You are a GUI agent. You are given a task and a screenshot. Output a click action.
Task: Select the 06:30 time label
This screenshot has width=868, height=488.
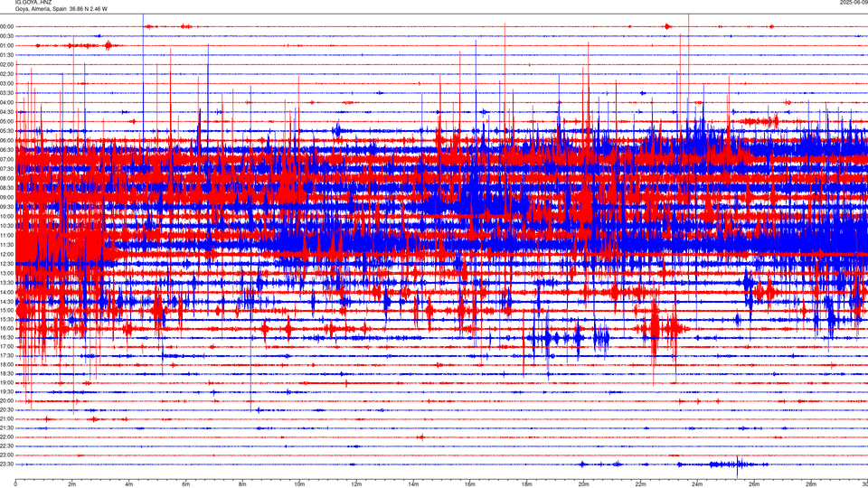6,150
